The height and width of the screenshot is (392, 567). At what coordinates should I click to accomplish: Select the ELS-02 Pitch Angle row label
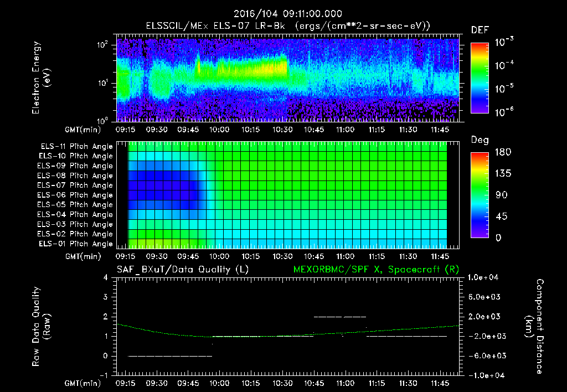75,234
